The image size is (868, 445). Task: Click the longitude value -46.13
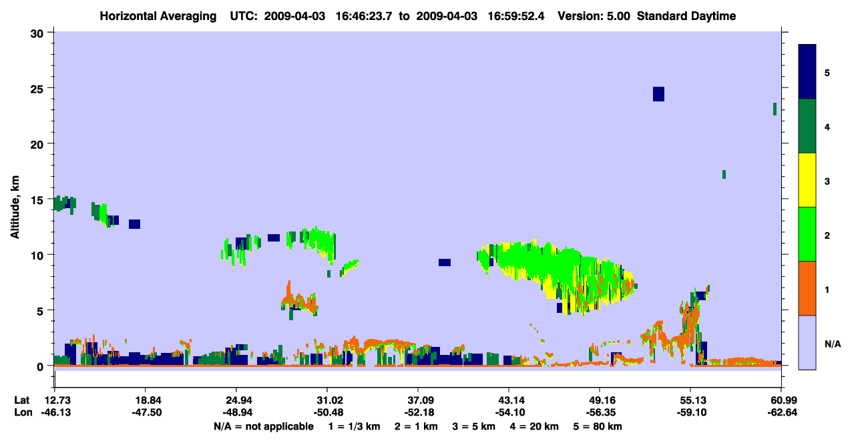pos(55,412)
